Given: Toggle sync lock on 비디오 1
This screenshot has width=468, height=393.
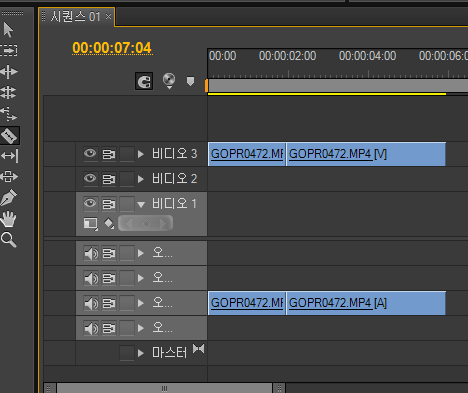Looking at the screenshot, I should 109,204.
